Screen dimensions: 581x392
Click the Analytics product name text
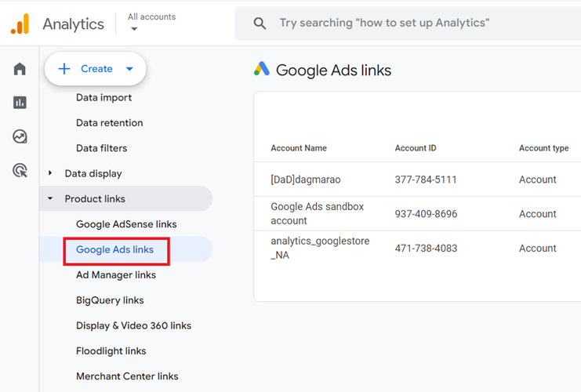click(74, 24)
